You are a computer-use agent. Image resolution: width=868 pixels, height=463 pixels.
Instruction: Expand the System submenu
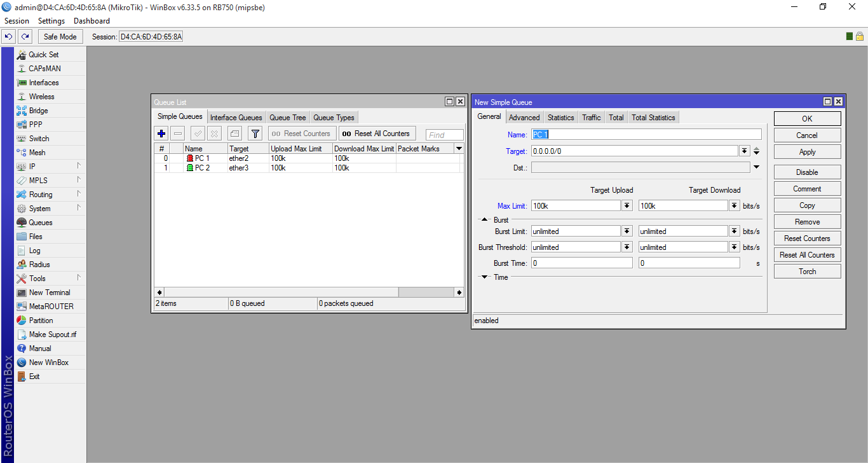pyautogui.click(x=79, y=208)
